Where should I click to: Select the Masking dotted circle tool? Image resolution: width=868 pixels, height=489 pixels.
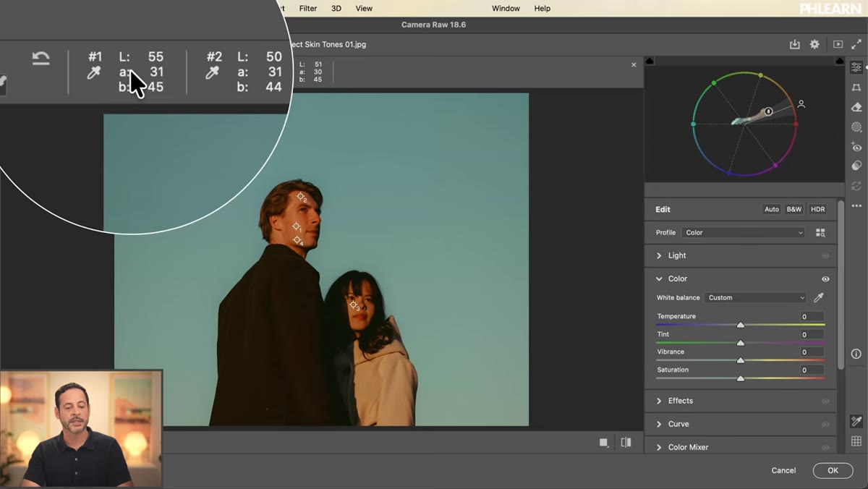point(856,127)
